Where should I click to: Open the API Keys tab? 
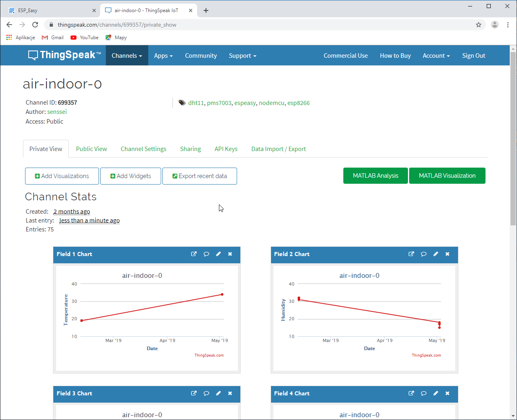226,149
